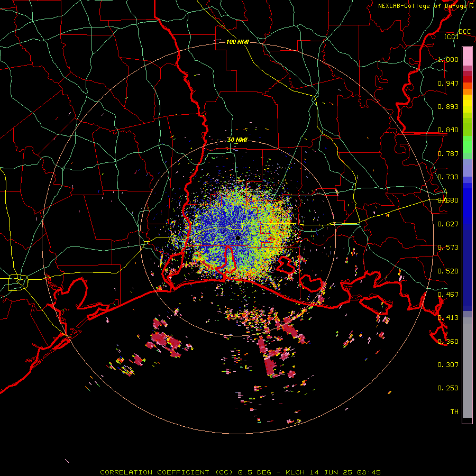Click the 0.893 legend value
Screen dimensions: 476x476
448,106
